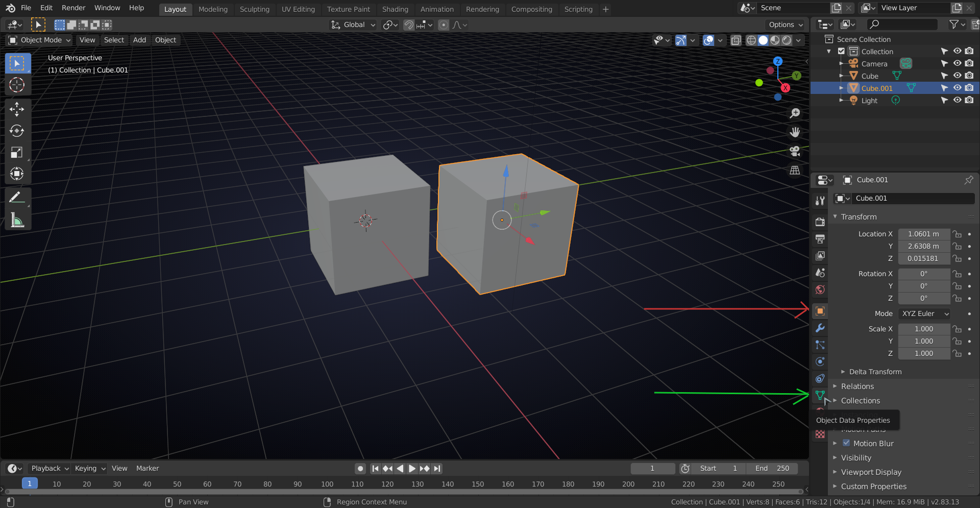Hide the Cube object via eye icon

click(957, 76)
